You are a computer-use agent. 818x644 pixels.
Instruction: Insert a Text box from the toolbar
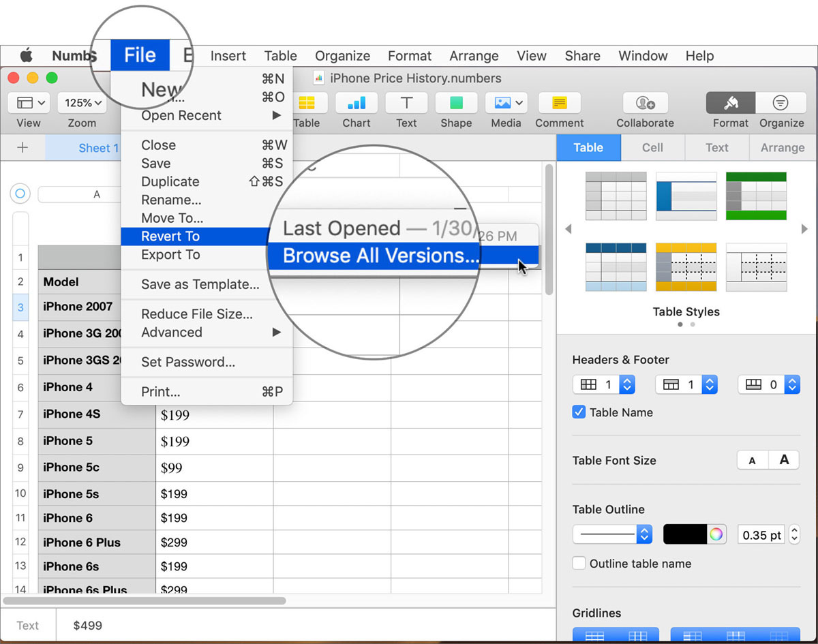(x=406, y=104)
